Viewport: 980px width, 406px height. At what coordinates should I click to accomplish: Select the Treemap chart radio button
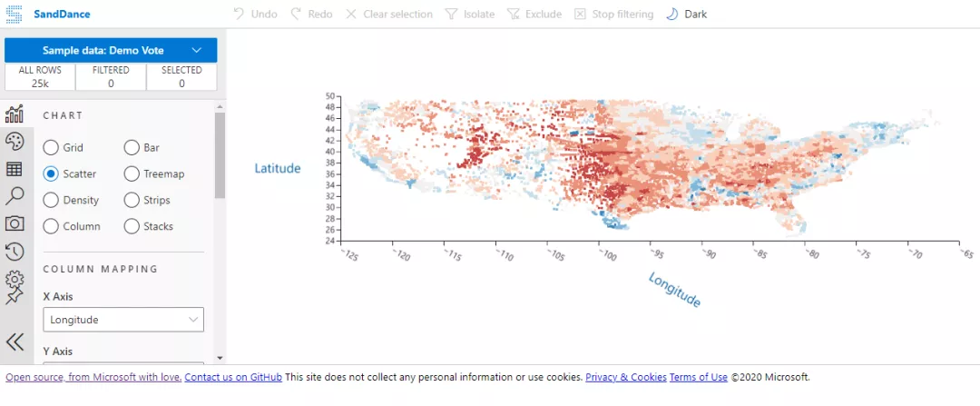pos(132,173)
